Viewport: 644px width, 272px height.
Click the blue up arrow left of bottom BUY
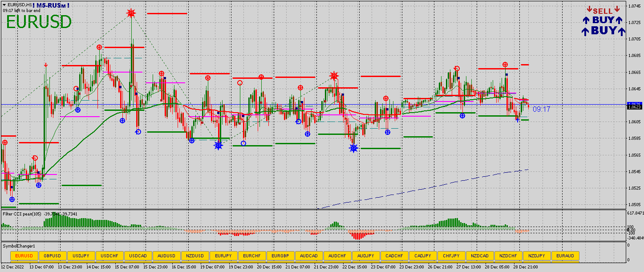pyautogui.click(x=585, y=31)
